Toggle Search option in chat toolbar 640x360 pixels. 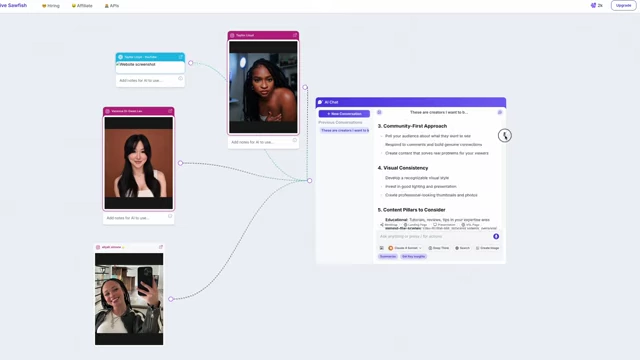[x=462, y=248]
